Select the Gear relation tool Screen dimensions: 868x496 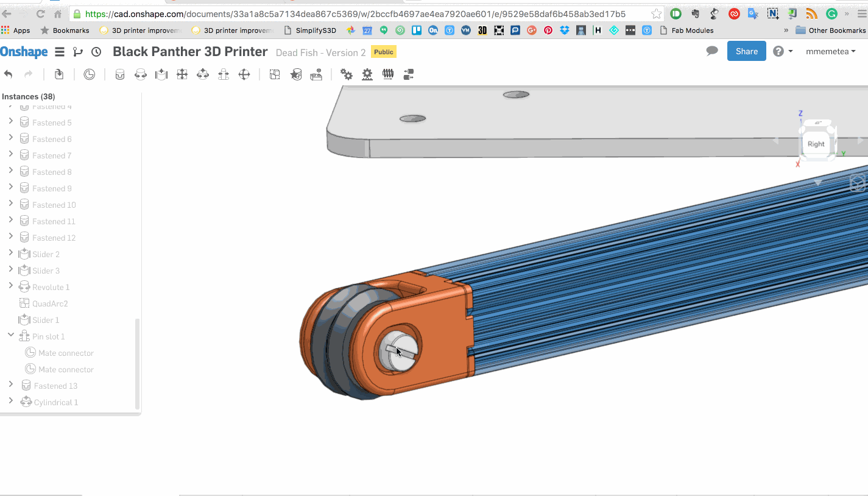[347, 74]
